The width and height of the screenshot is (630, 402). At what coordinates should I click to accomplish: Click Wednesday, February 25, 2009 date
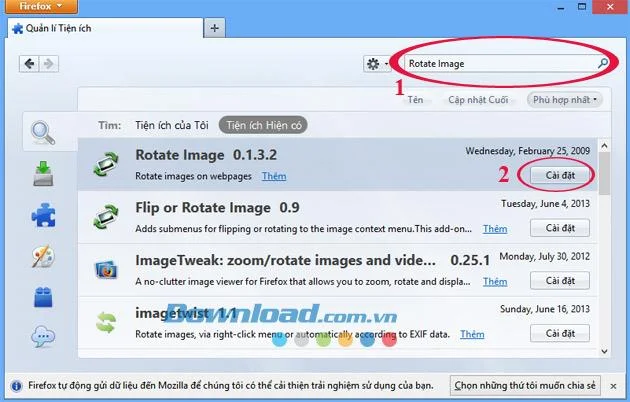pyautogui.click(x=528, y=151)
